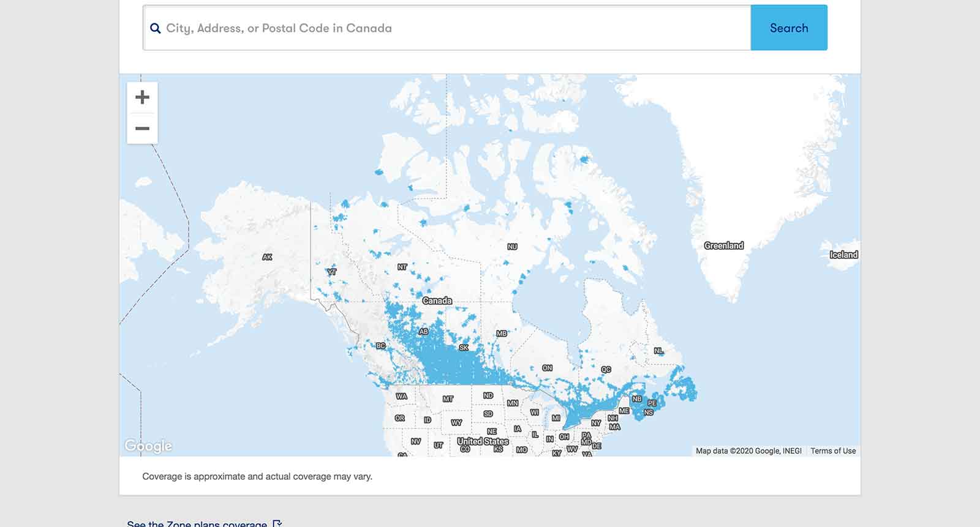Zoom out of the coverage map
The height and width of the screenshot is (527, 980).
coord(142,129)
